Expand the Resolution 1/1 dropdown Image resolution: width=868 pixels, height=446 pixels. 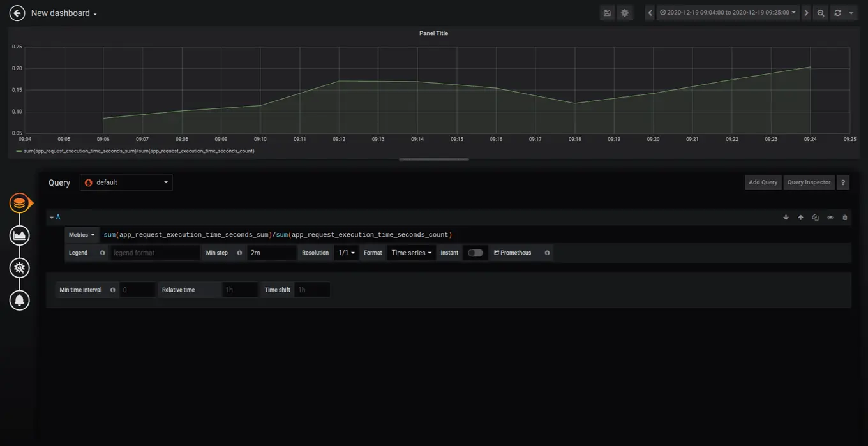coord(346,253)
